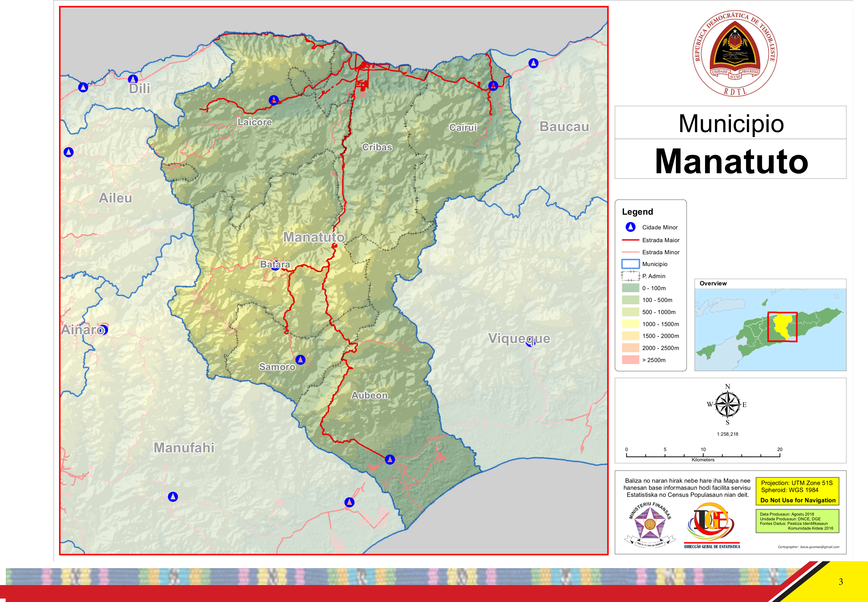Click the blue marker on the southern coast road below Aubeon

pyautogui.click(x=390, y=459)
